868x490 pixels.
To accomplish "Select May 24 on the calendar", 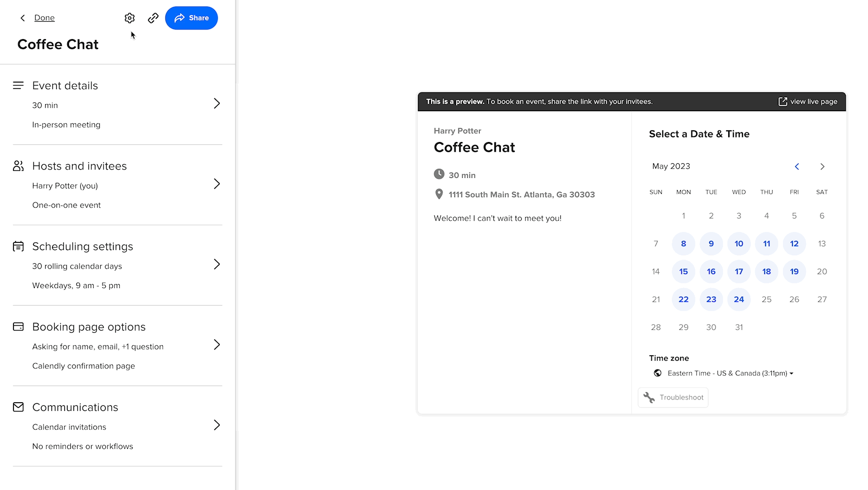I will [739, 299].
